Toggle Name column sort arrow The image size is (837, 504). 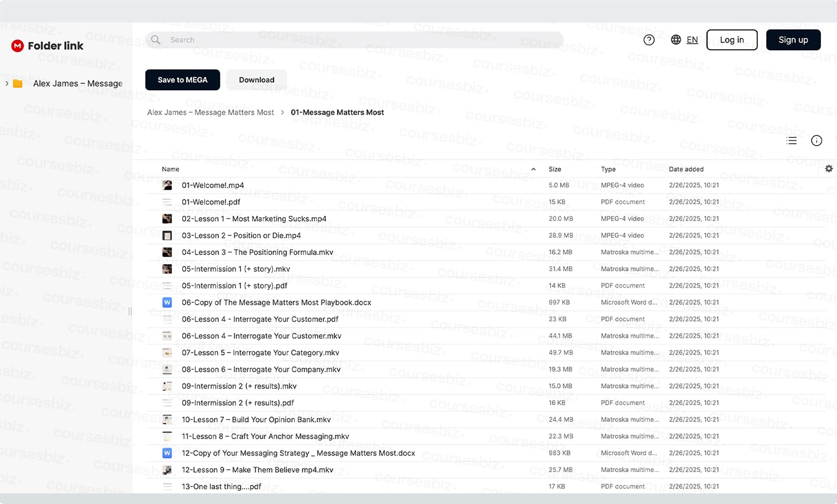tap(533, 169)
